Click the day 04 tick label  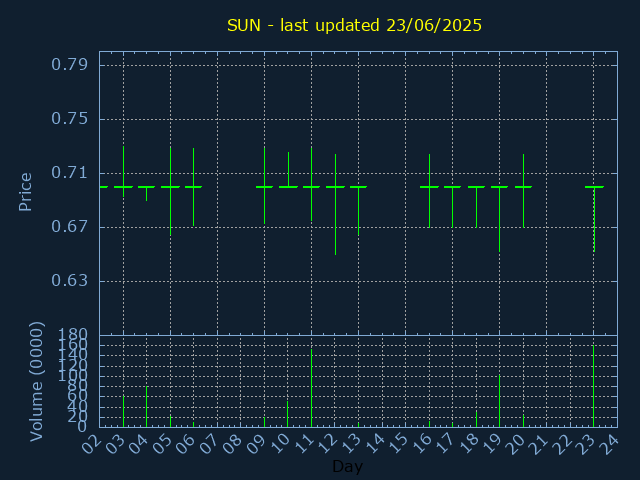(139, 444)
